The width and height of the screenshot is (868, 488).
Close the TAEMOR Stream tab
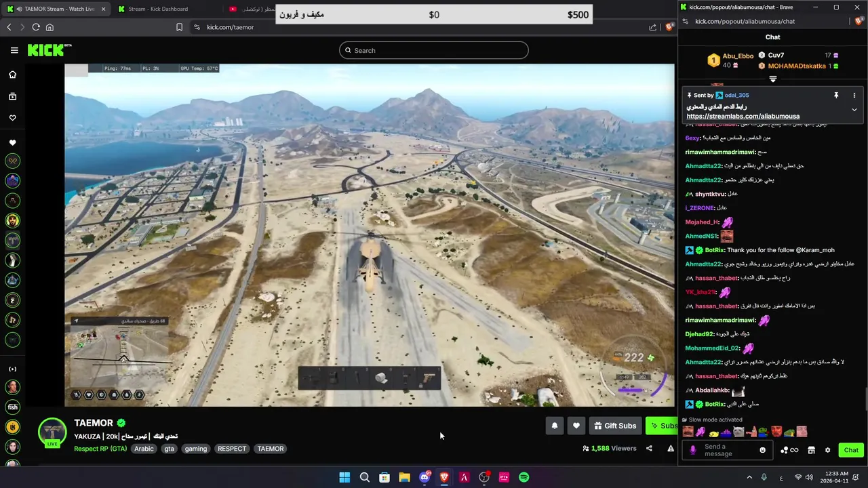point(103,9)
